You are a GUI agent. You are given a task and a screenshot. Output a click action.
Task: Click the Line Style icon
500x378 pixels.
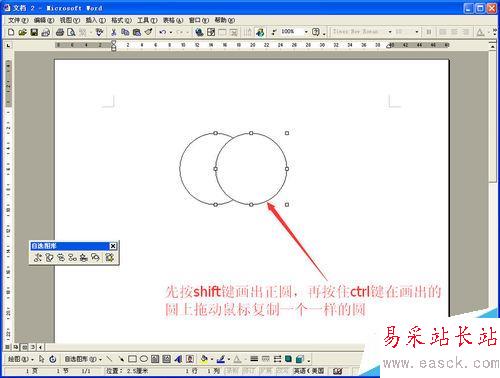tap(254, 359)
